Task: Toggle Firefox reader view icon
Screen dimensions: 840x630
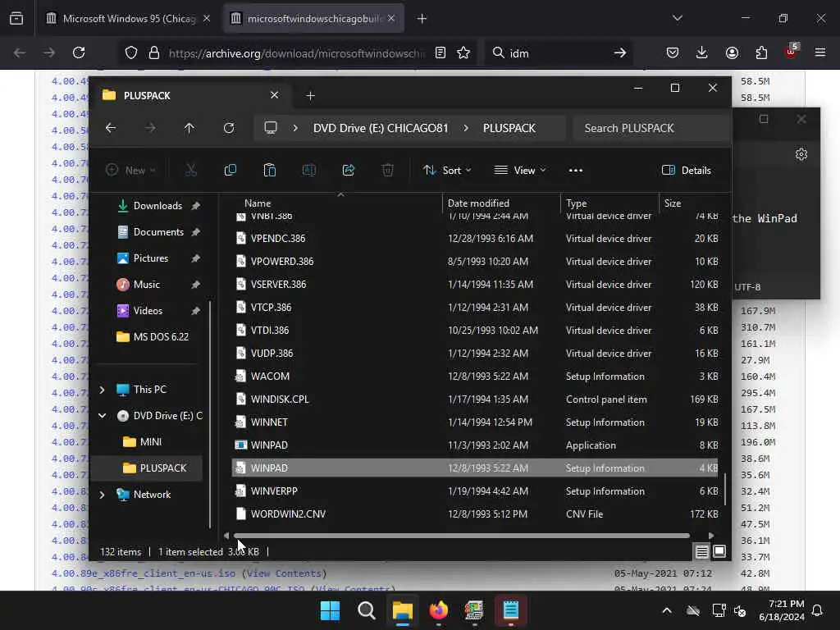Action: tap(441, 52)
